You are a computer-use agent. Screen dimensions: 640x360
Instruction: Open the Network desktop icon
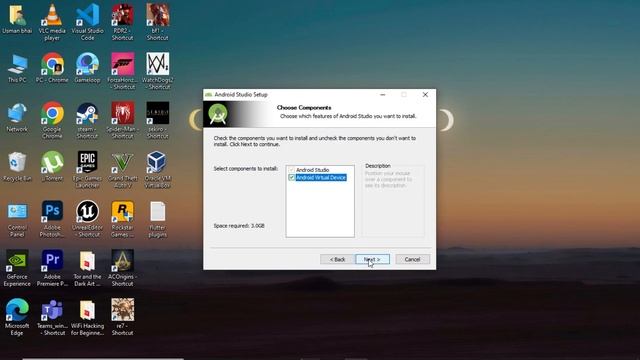click(x=17, y=113)
